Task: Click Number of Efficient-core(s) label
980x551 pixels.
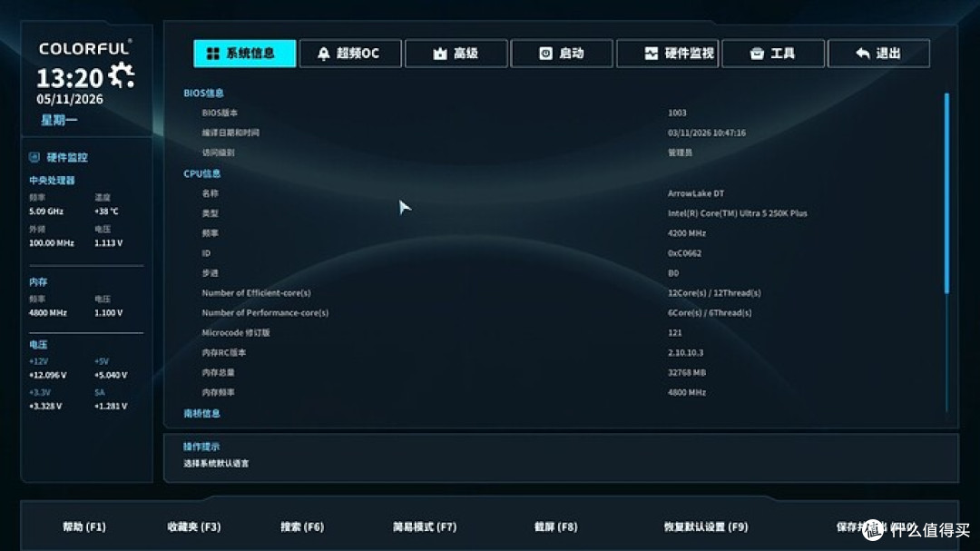Action: (x=256, y=292)
